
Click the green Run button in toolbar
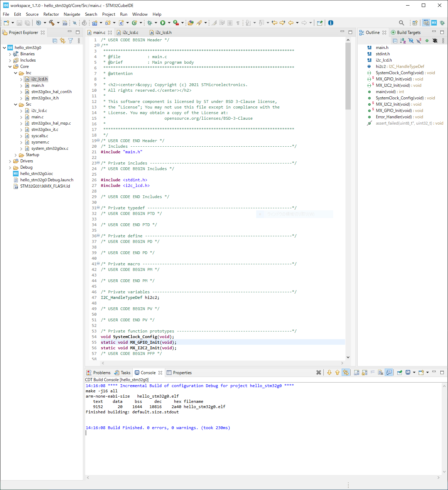click(163, 23)
